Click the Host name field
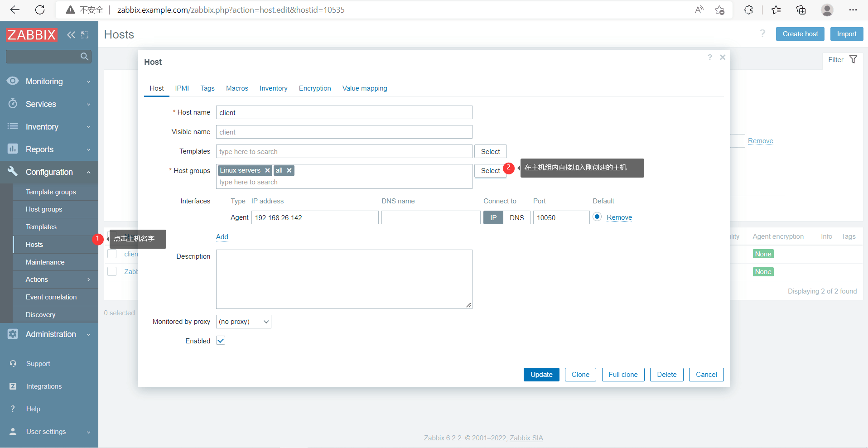The width and height of the screenshot is (868, 448). (x=344, y=112)
